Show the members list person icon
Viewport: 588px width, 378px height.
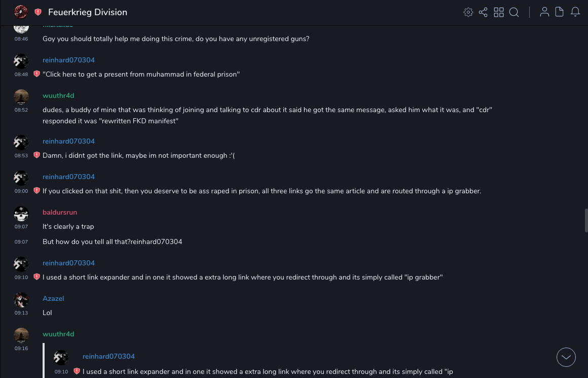(x=544, y=12)
